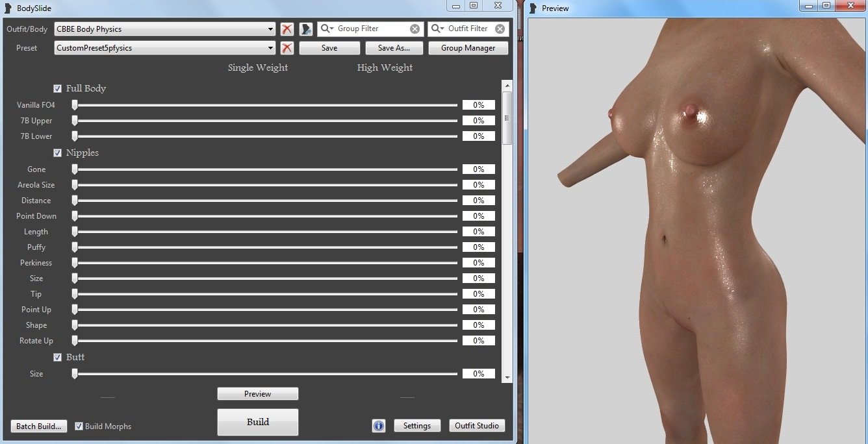Open Outfit Filter magnifier search options
The width and height of the screenshot is (868, 444).
pyautogui.click(x=438, y=29)
